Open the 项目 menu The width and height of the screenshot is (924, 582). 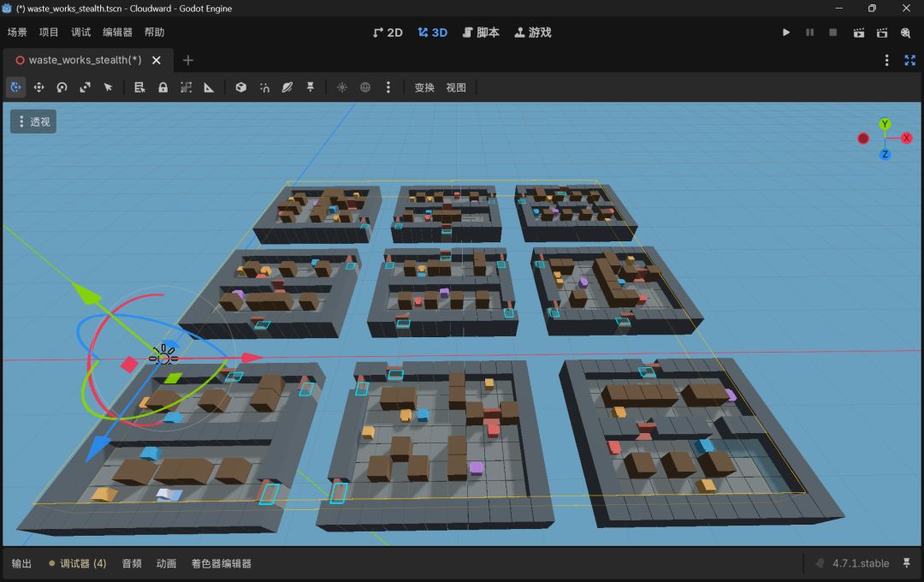point(49,33)
